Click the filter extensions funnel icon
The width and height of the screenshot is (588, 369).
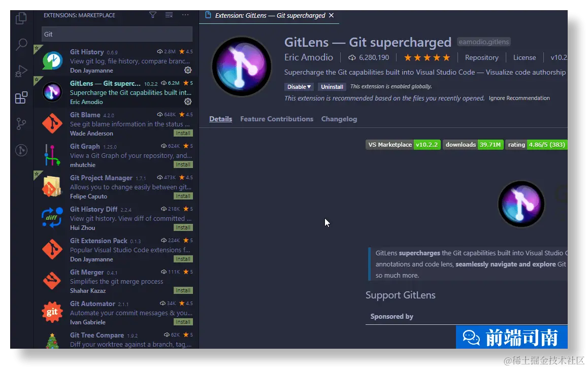point(153,15)
